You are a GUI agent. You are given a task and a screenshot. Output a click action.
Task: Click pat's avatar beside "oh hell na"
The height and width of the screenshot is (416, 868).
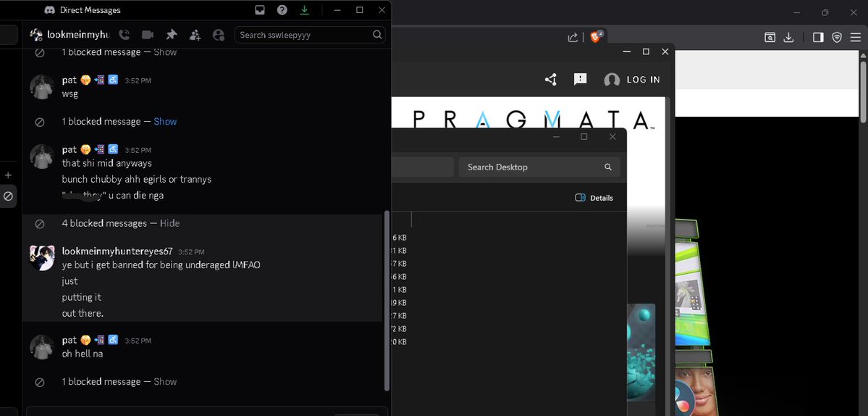pos(41,346)
